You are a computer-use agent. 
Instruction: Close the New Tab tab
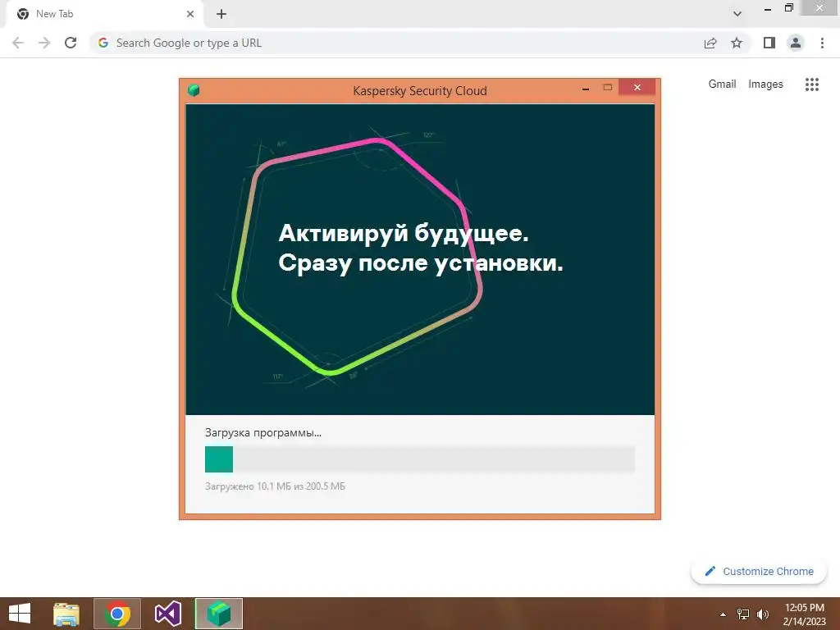(x=190, y=14)
